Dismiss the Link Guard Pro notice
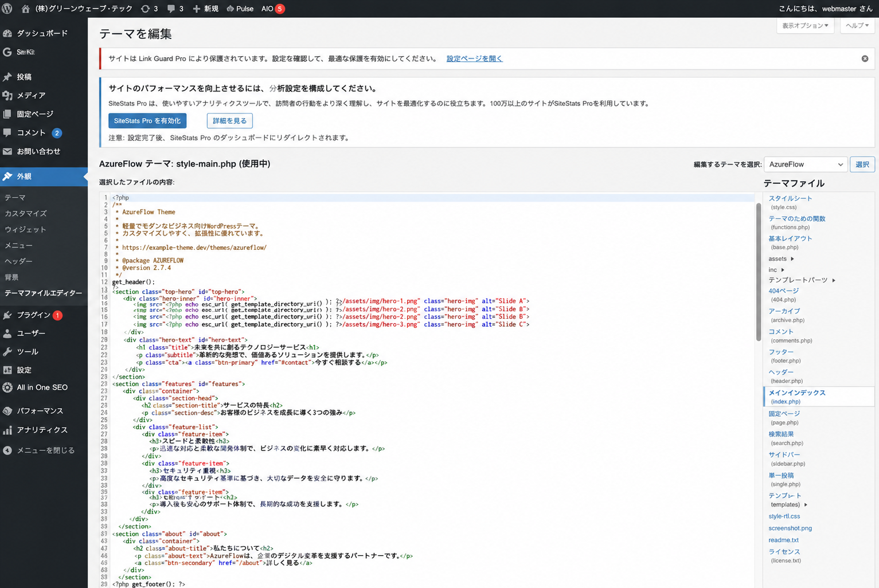879x588 pixels. (865, 58)
